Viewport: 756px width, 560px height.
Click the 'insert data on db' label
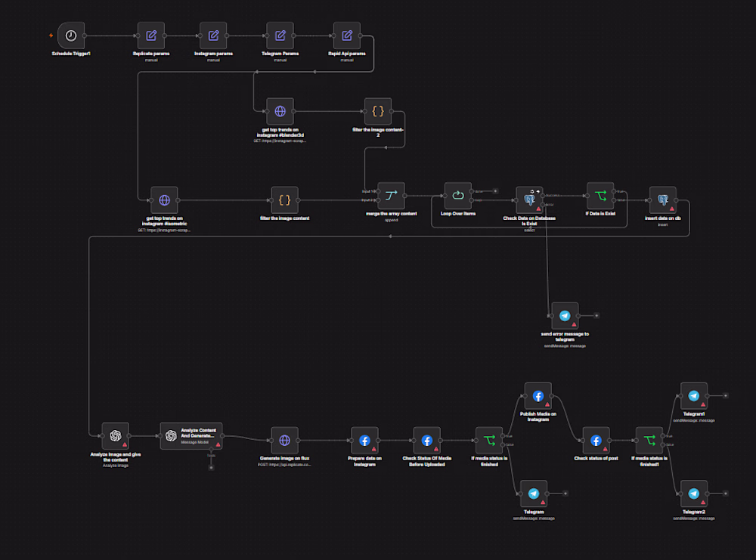tap(663, 218)
